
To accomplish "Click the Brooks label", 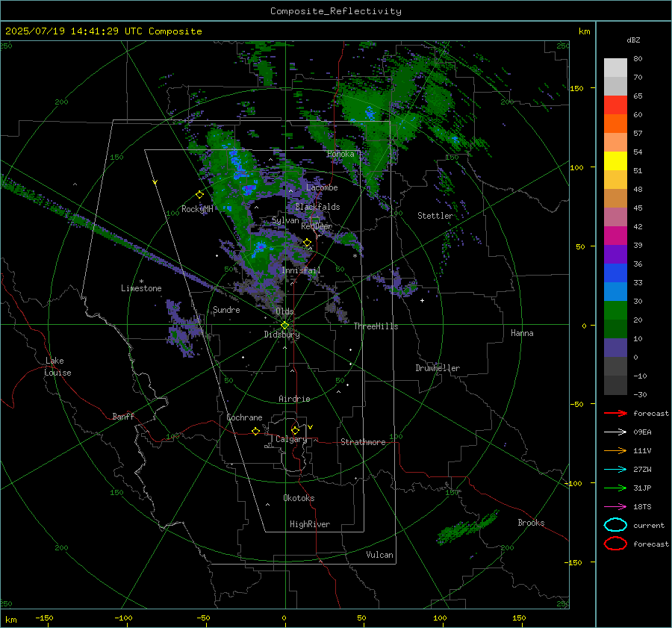I will pyautogui.click(x=531, y=523).
